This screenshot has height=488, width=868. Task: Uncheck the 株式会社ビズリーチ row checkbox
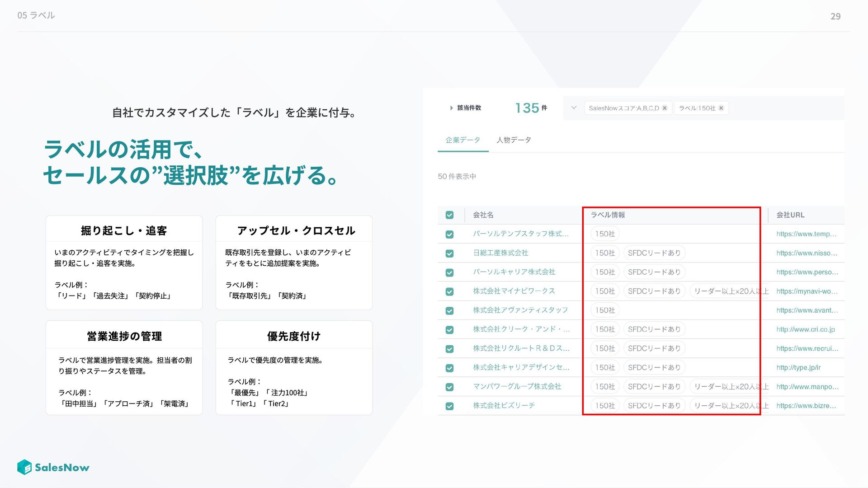449,406
